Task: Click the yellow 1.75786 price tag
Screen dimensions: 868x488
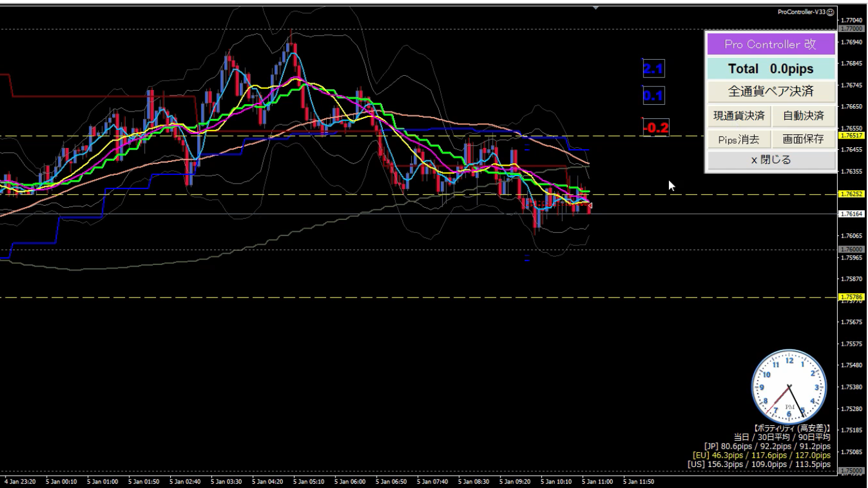Action: pyautogui.click(x=852, y=297)
